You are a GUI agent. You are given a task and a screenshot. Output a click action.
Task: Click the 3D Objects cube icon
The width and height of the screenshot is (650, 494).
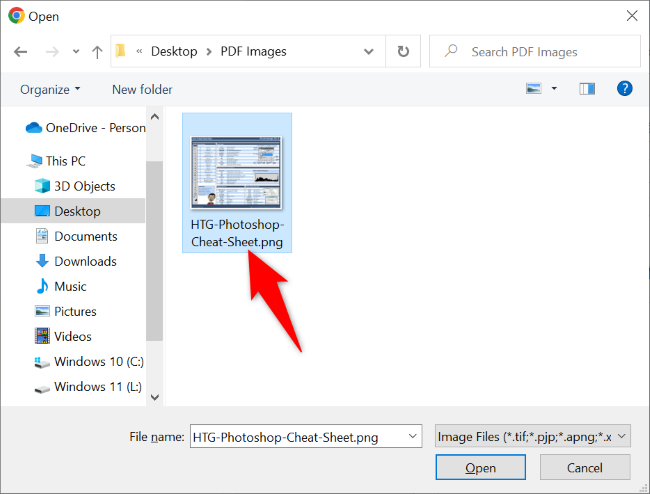(42, 186)
